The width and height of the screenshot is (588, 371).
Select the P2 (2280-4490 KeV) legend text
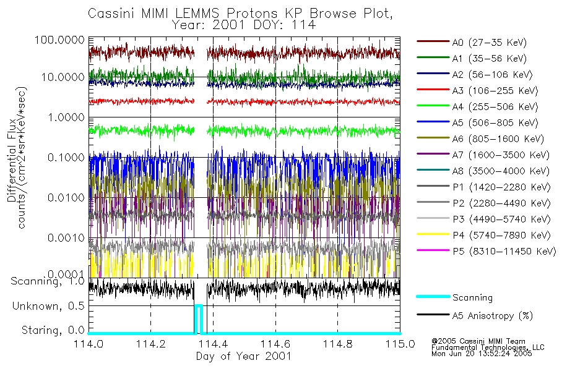[x=502, y=203]
